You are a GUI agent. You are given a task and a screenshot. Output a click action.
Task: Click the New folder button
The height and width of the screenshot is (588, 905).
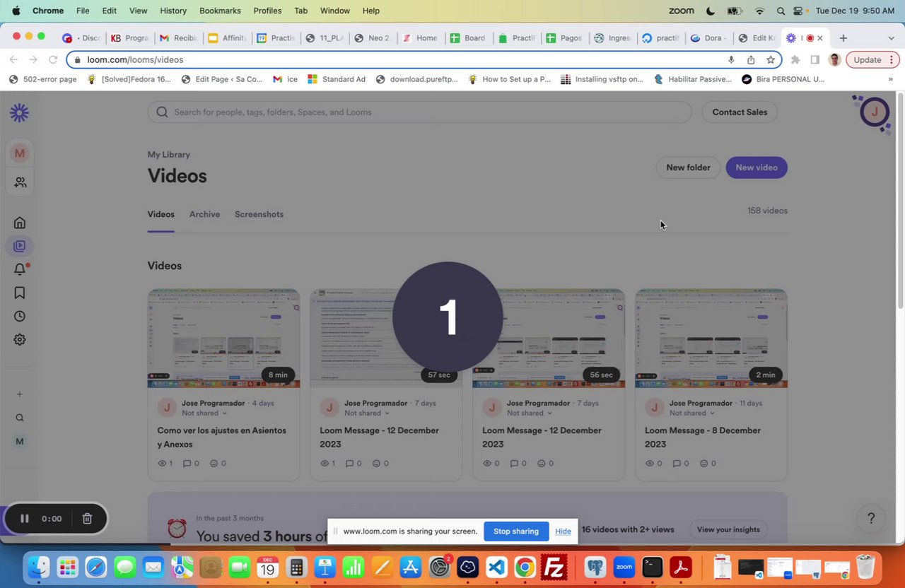click(x=688, y=167)
